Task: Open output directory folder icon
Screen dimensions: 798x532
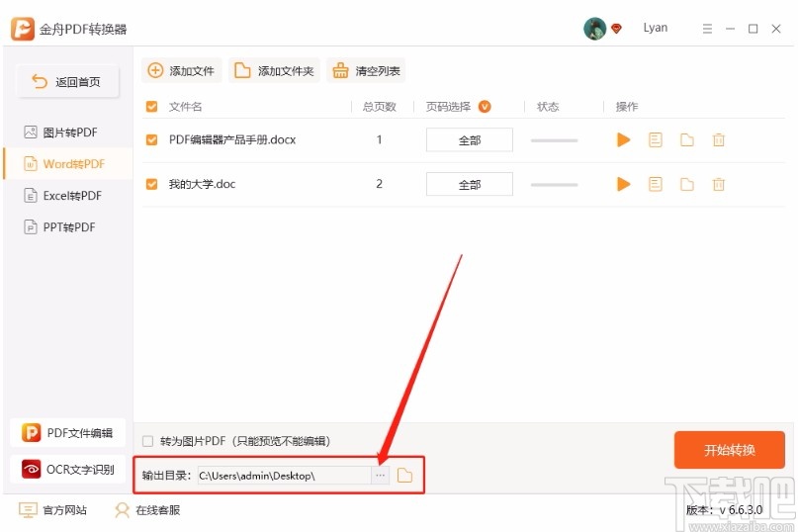Action: click(x=404, y=476)
